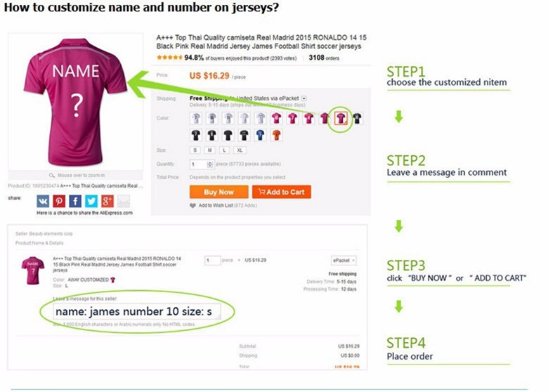Select size XL option
Image resolution: width=548 pixels, height=392 pixels.
click(x=240, y=150)
